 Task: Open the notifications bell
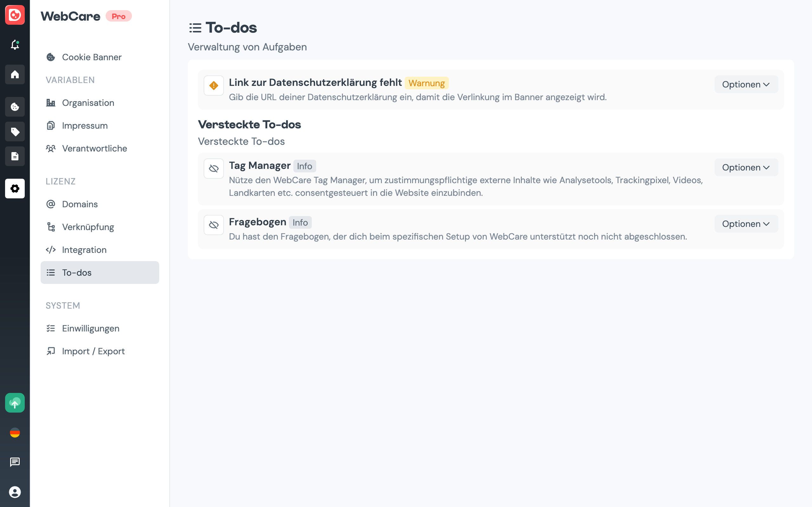15,45
